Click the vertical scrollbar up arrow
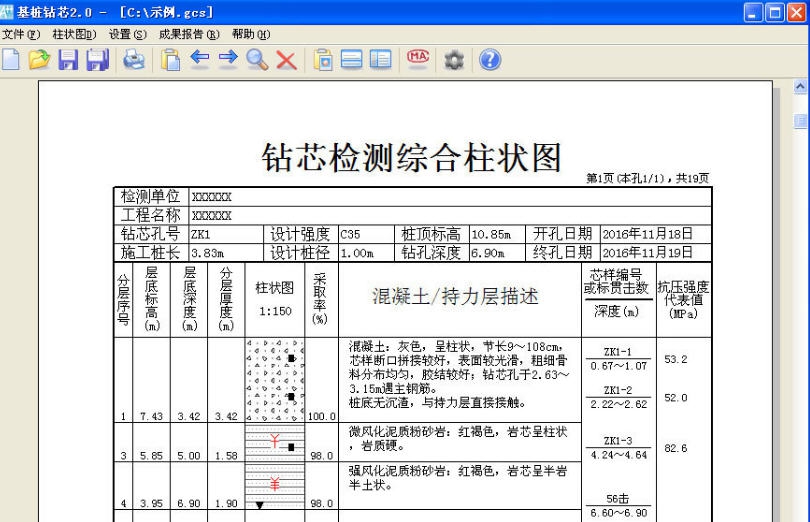 coord(800,88)
